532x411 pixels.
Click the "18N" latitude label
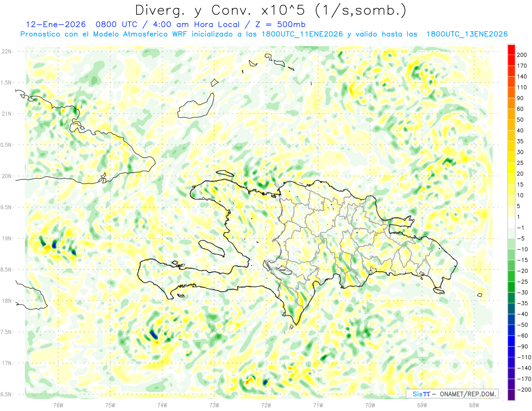tap(7, 301)
